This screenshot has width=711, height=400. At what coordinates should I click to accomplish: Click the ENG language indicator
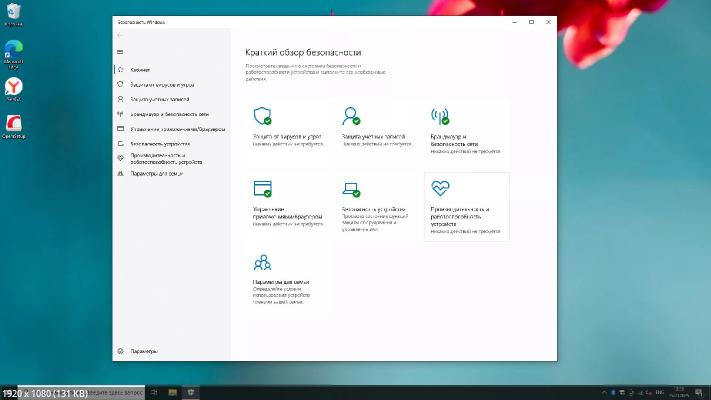coord(660,392)
